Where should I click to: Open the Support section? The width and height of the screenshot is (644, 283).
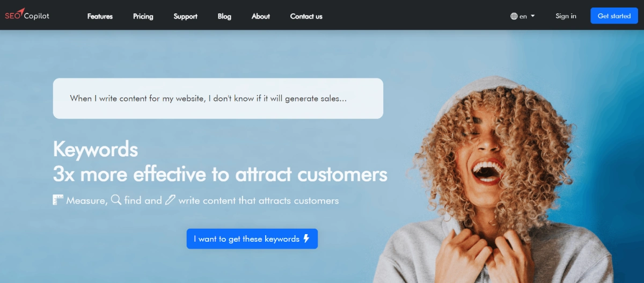[x=186, y=16]
